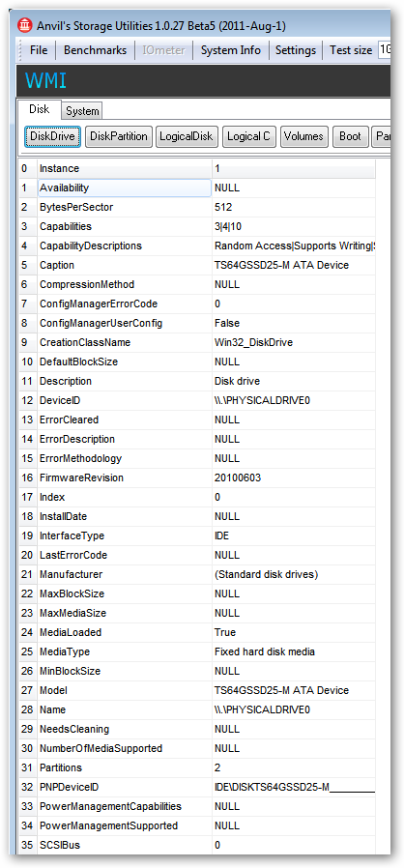Select the DefaultBlockSize property name
The width and height of the screenshot is (404, 868).
(x=78, y=362)
